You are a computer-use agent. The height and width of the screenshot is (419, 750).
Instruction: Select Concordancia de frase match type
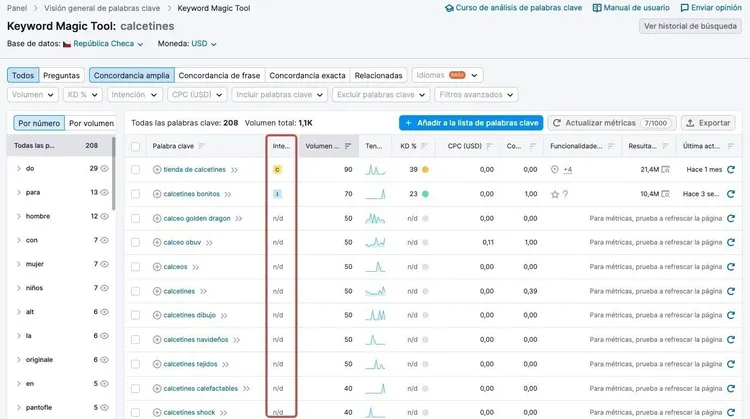tap(219, 75)
